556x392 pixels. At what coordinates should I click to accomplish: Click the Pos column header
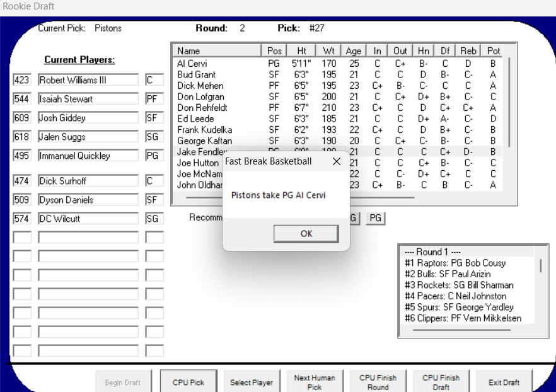(x=274, y=50)
